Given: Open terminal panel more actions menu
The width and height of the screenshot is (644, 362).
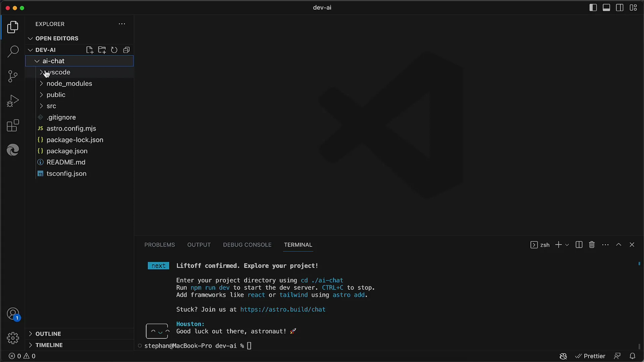Looking at the screenshot, I should [x=605, y=245].
